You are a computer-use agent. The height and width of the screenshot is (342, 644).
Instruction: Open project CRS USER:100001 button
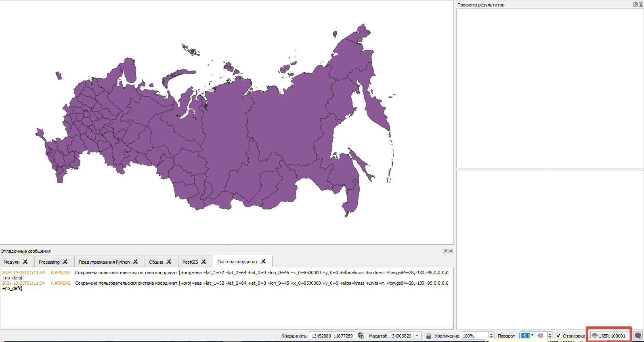pos(609,336)
